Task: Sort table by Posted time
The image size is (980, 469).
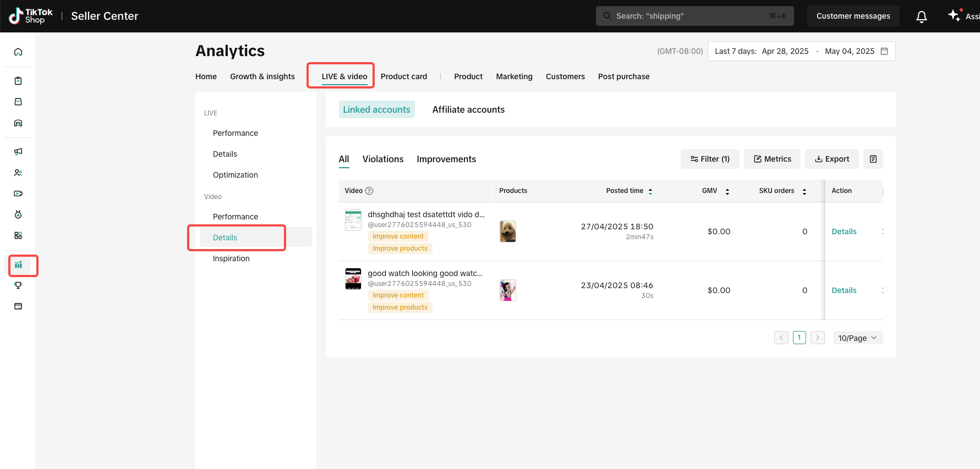Action: [650, 191]
